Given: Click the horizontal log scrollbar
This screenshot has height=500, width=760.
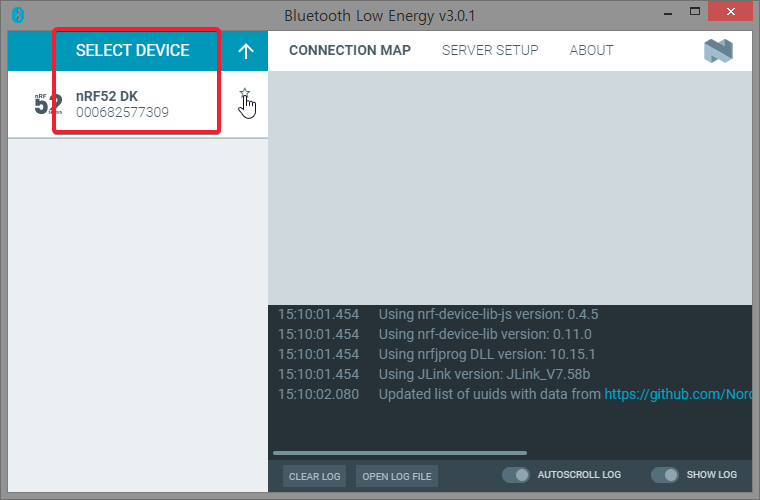Looking at the screenshot, I should [400, 453].
